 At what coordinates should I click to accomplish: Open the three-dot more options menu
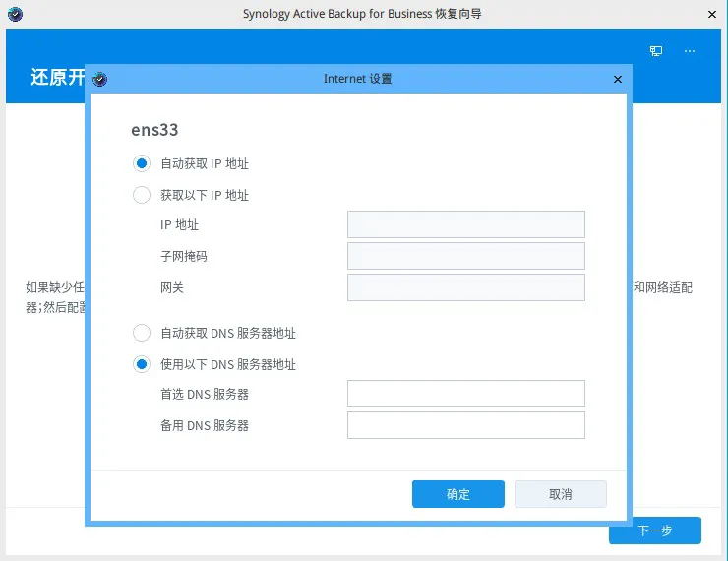pos(690,51)
